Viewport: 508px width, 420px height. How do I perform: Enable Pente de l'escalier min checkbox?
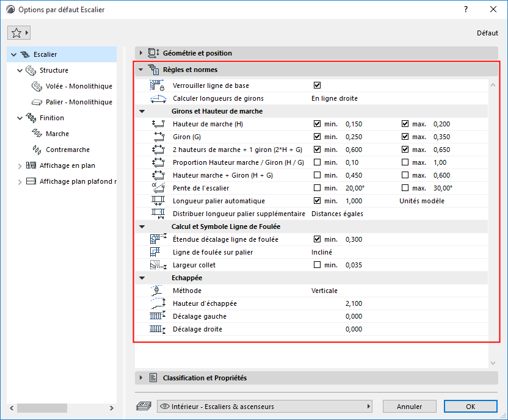coord(317,188)
